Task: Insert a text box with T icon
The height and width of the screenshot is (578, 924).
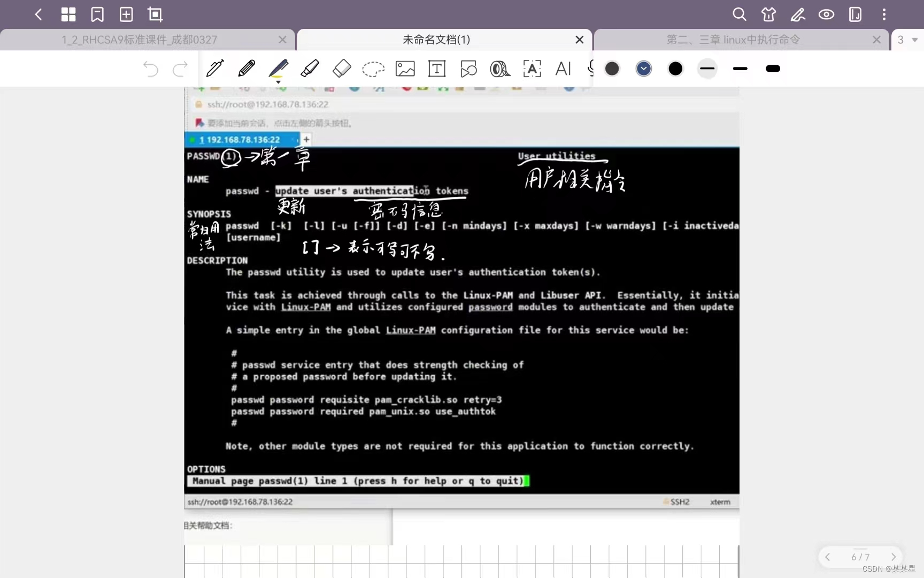Action: pos(437,69)
